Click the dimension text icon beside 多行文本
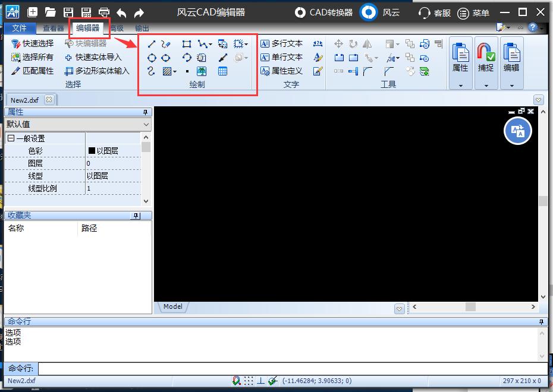 point(318,44)
